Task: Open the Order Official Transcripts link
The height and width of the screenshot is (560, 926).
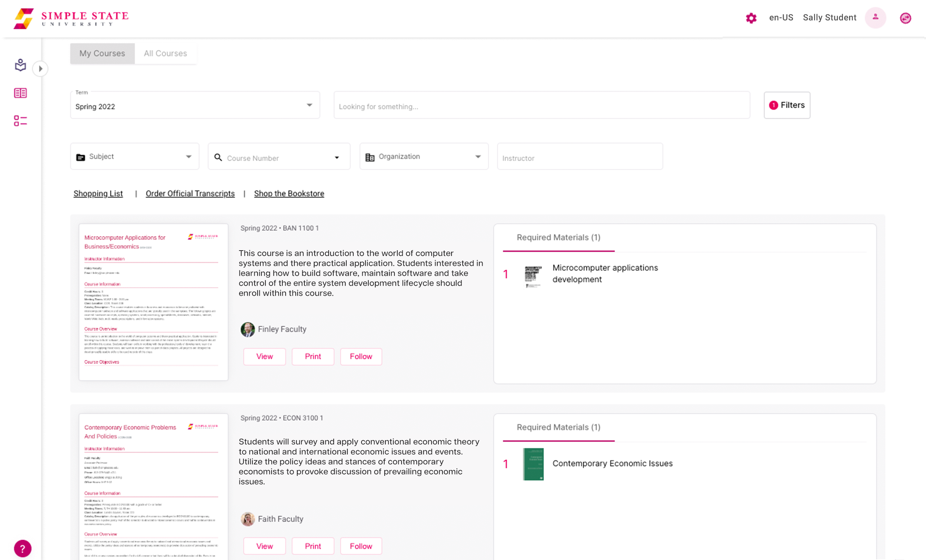Action: tap(190, 194)
